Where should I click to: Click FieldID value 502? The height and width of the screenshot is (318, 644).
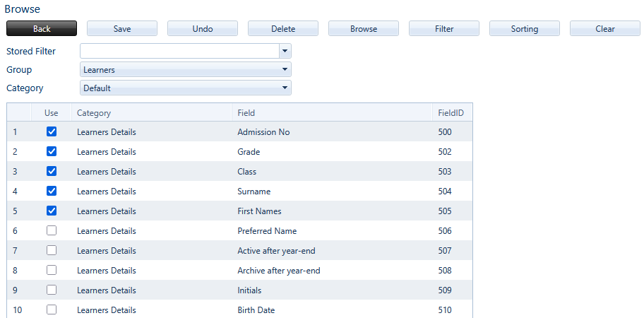click(x=445, y=152)
